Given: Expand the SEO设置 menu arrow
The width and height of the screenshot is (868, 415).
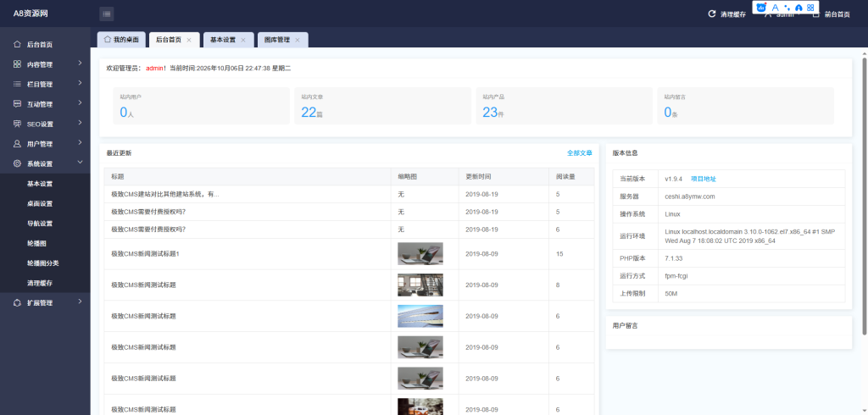Looking at the screenshot, I should tap(81, 123).
